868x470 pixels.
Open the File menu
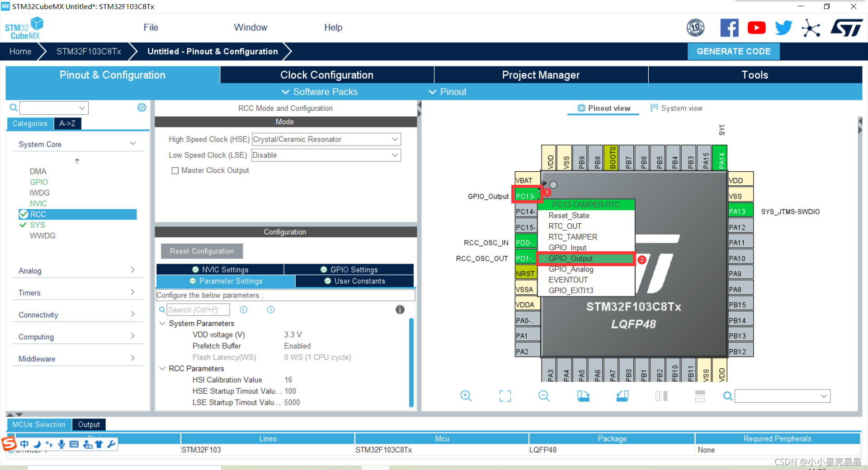pos(151,28)
